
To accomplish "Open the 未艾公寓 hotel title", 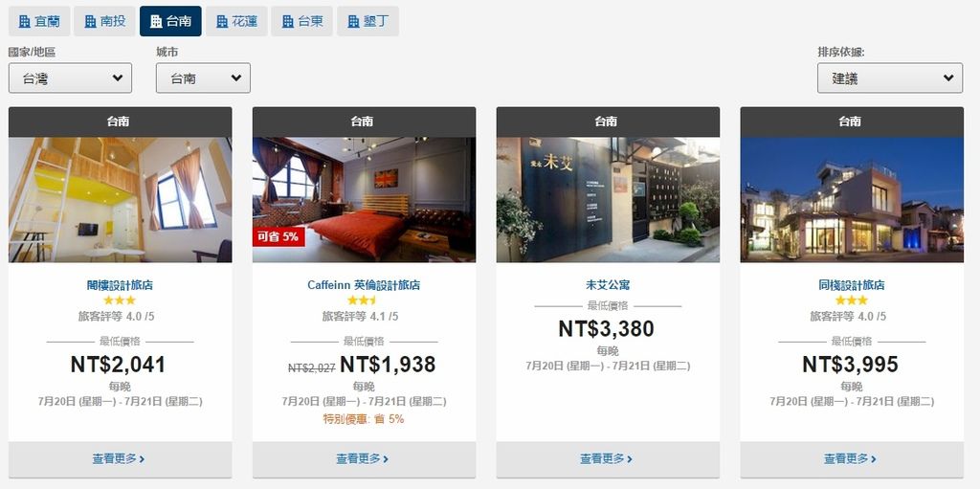I will tap(608, 285).
